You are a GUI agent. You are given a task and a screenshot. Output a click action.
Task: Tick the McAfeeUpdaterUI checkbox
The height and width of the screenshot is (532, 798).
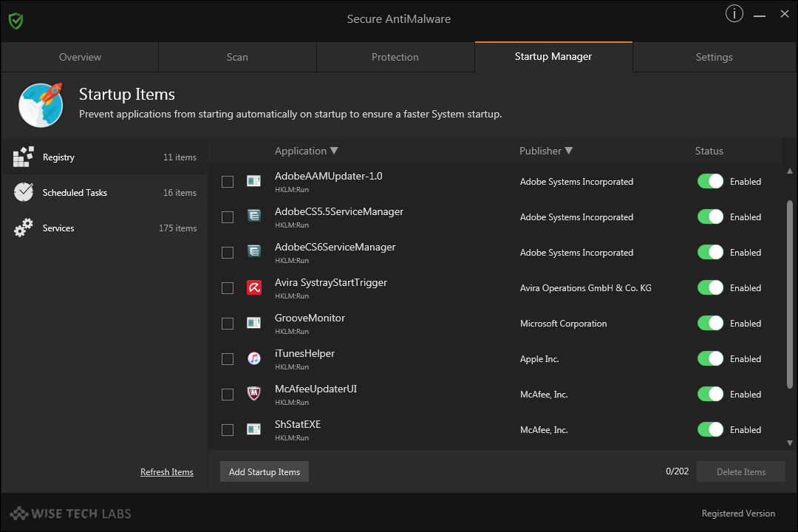click(228, 395)
